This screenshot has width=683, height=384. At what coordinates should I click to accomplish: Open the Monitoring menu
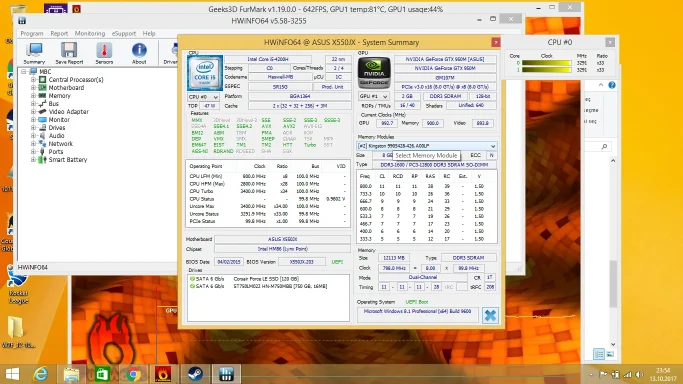90,34
